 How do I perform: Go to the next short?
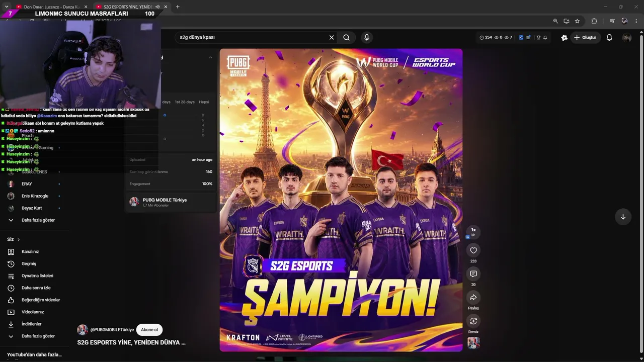[623, 217]
